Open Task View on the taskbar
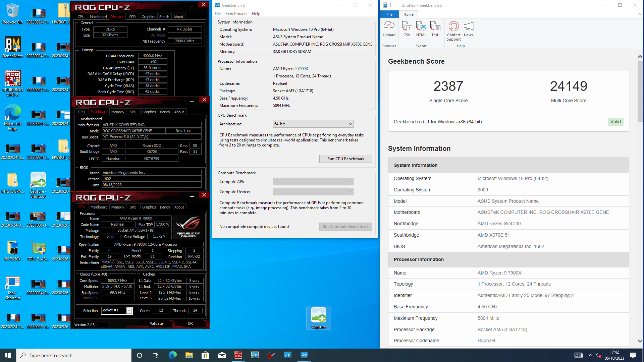This screenshot has height=362, width=644. [x=155, y=355]
